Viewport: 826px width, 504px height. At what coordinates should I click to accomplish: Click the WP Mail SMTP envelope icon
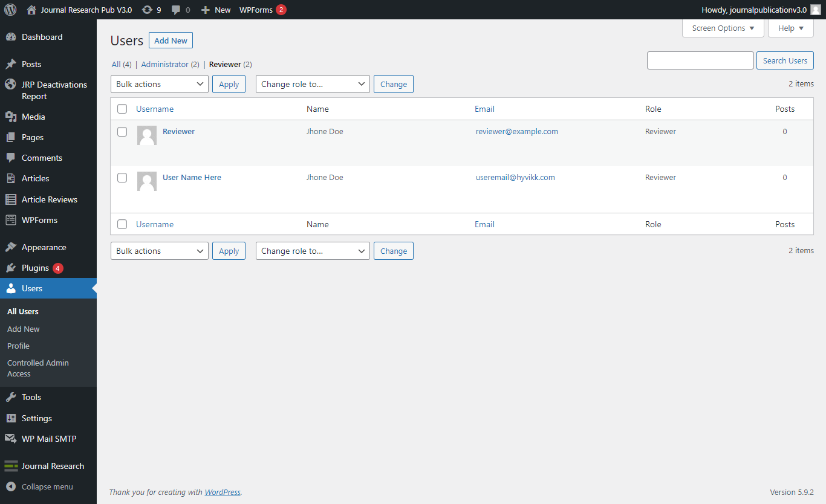point(11,439)
